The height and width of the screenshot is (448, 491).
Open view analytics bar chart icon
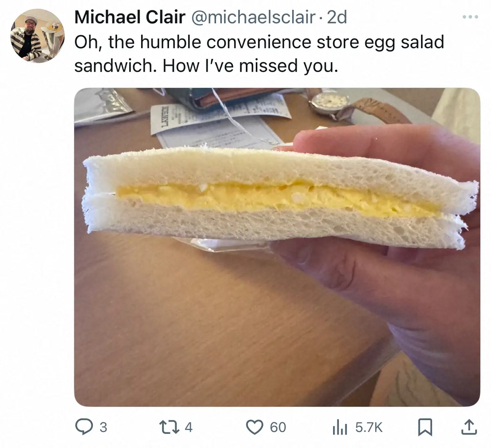click(339, 427)
